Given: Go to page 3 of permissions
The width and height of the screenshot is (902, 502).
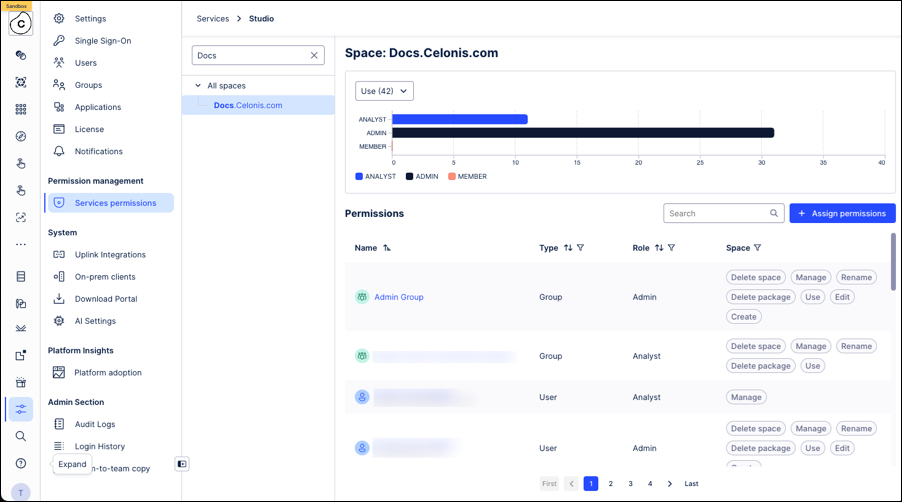Looking at the screenshot, I should point(630,484).
